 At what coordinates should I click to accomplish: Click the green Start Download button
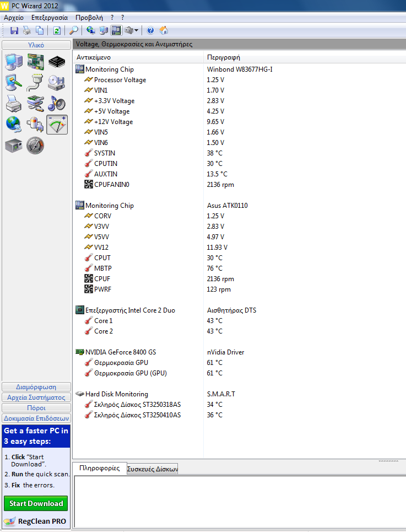click(36, 503)
